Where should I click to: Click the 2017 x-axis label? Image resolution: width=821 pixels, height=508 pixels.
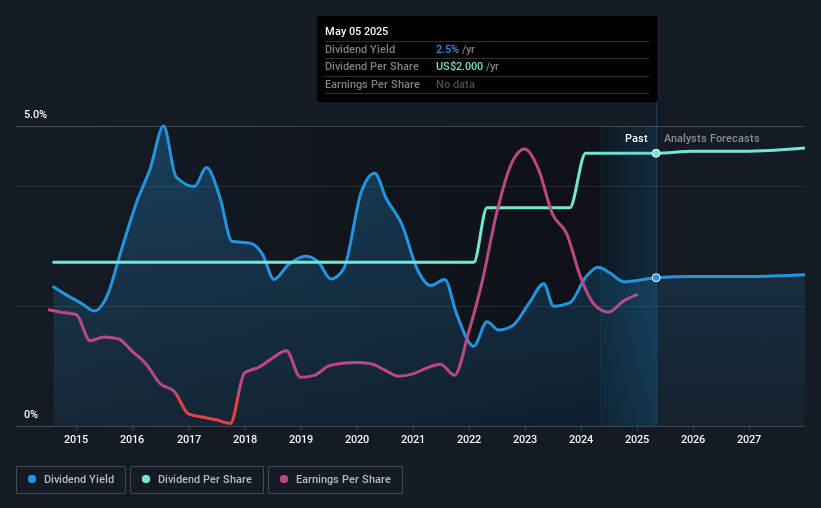click(188, 439)
